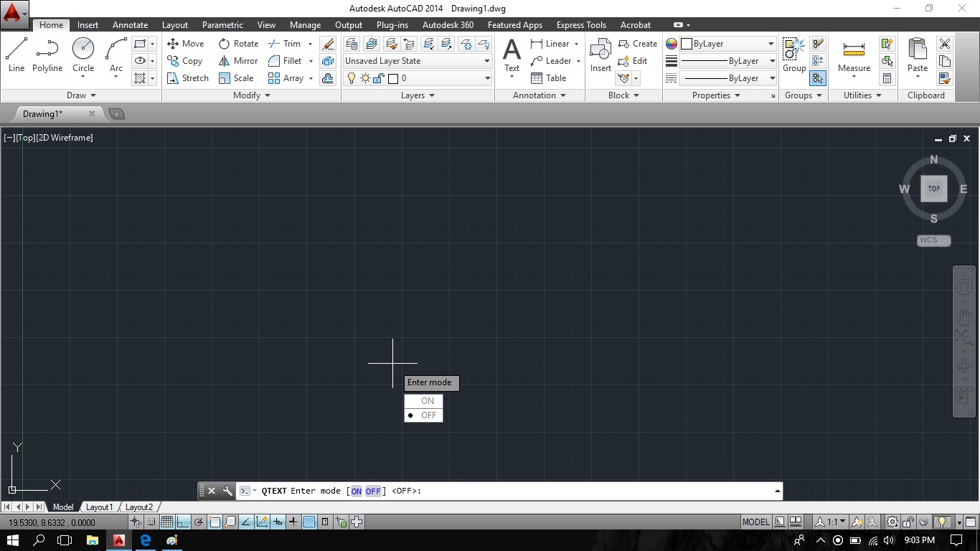Open the lineweight ByLayer dropdown
This screenshot has height=551, width=980.
coord(727,61)
